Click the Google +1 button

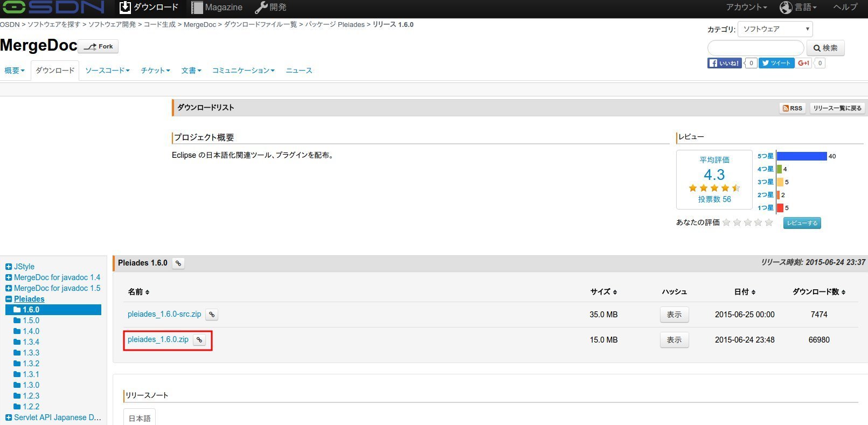coord(804,63)
